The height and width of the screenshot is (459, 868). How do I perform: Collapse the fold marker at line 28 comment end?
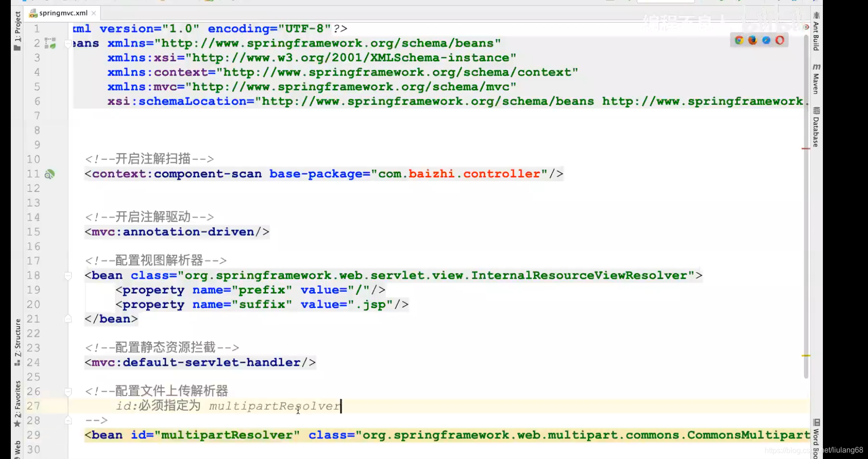click(68, 420)
